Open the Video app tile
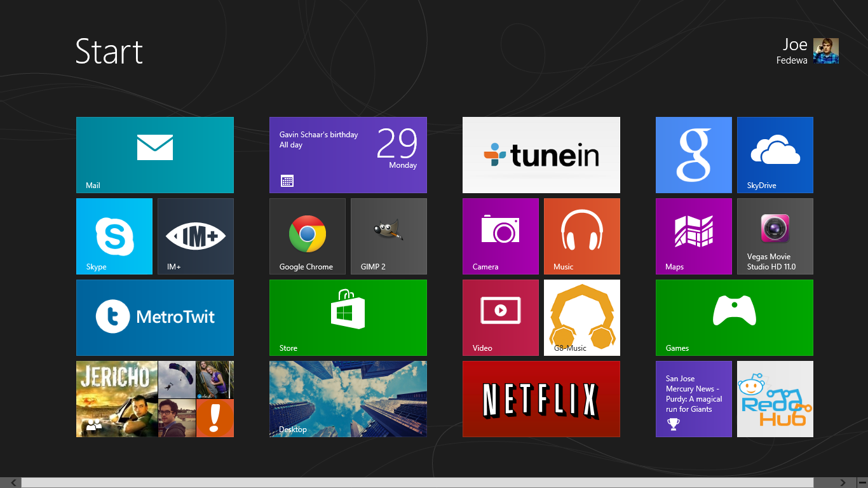 tap(501, 317)
